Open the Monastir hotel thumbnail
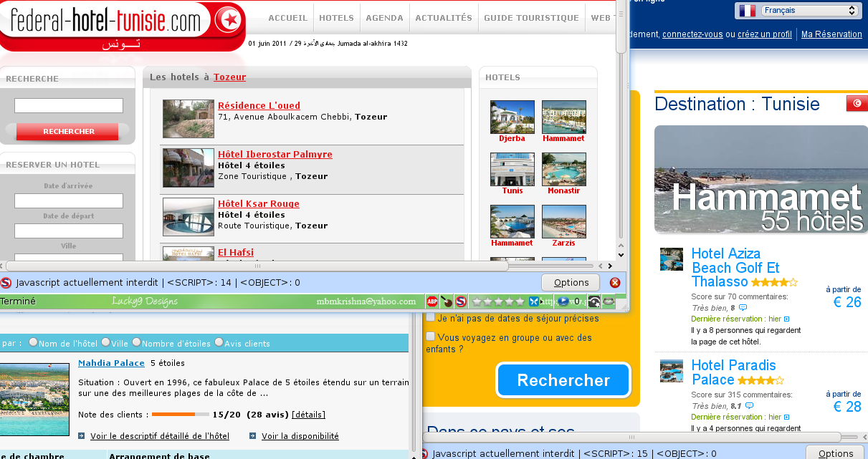The width and height of the screenshot is (868, 459). tap(564, 169)
